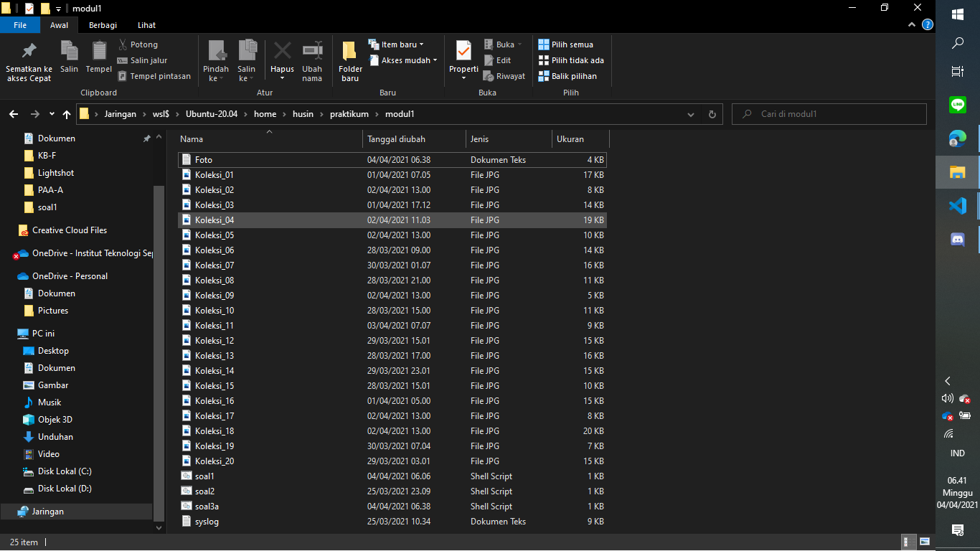Invert selection with Balik pilihan
This screenshot has height=551, width=980.
(567, 76)
